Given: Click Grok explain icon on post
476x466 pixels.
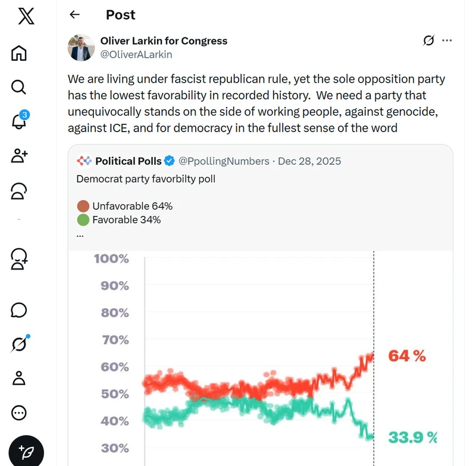Looking at the screenshot, I should point(428,40).
